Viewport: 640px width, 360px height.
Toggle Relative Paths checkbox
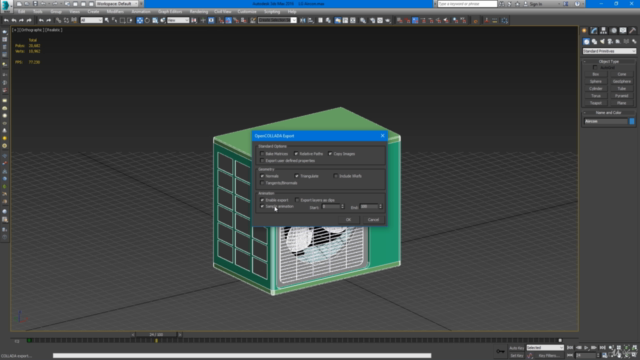pyautogui.click(x=296, y=154)
